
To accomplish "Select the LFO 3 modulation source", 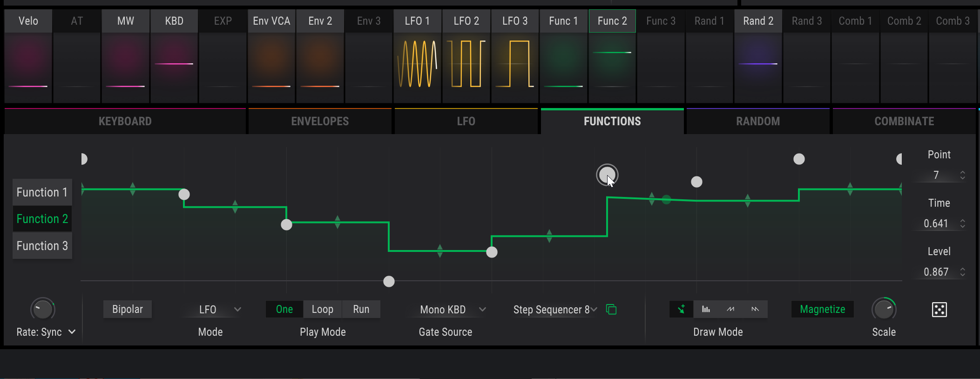I will (x=514, y=56).
